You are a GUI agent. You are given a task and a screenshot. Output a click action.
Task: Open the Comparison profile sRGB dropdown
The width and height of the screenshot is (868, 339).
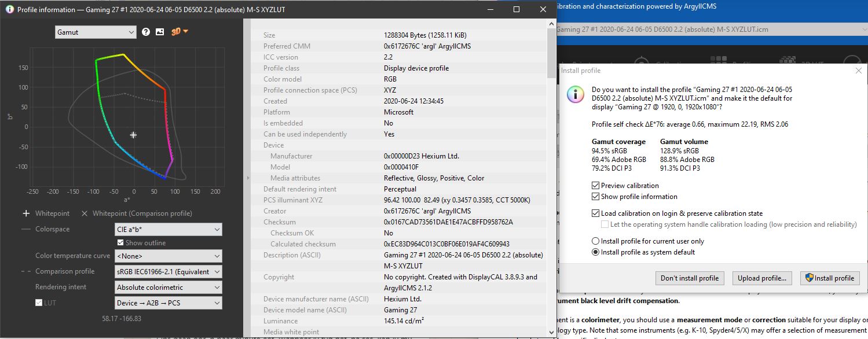[169, 271]
